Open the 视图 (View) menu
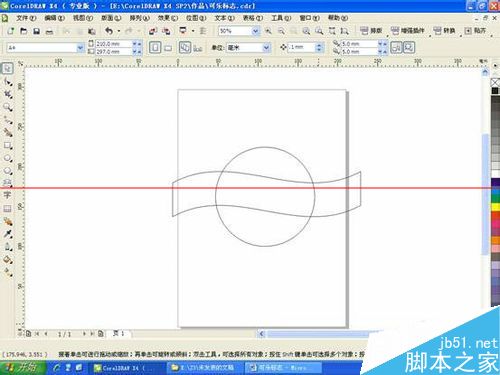The height and width of the screenshot is (375, 500). [83, 18]
